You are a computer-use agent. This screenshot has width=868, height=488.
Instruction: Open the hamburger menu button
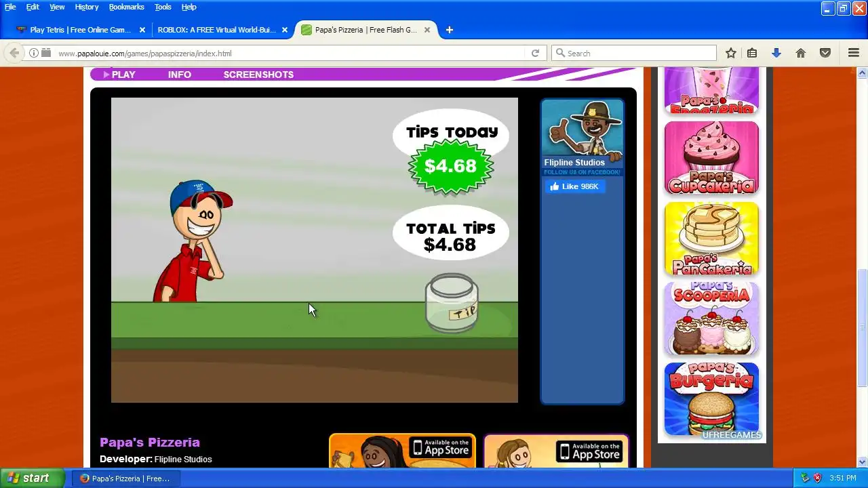point(854,53)
